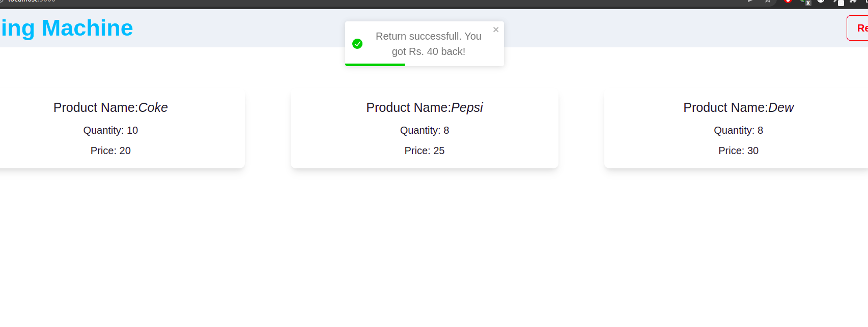868x327 pixels.
Task: Click the red circular extension icon
Action: coord(789,2)
